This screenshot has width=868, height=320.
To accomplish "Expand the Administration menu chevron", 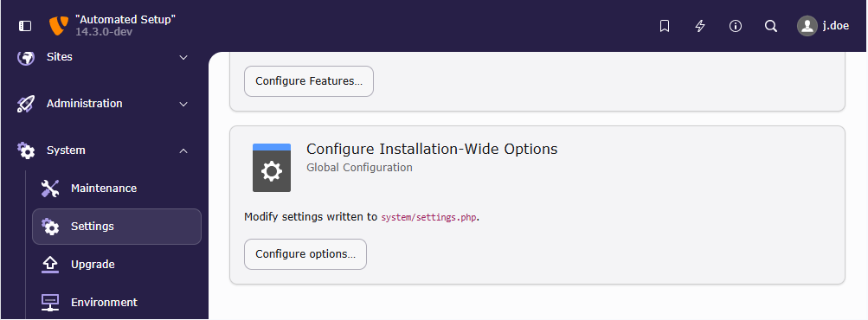I will click(183, 104).
